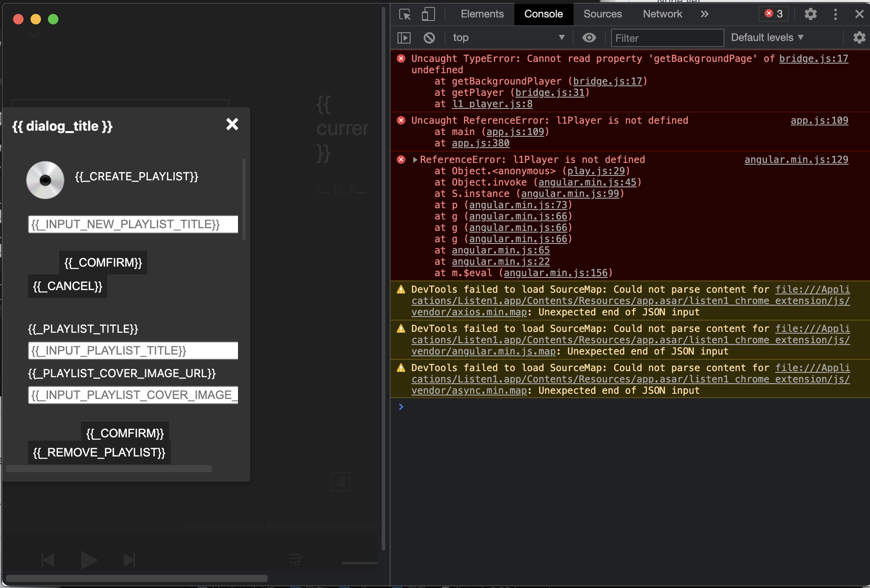Focus the playlist cover image input
Viewport: 870px width, 588px height.
pyautogui.click(x=133, y=395)
